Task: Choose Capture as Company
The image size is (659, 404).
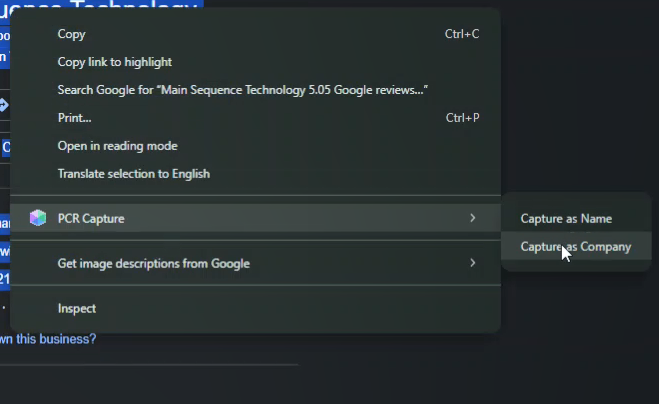Action: (x=576, y=246)
